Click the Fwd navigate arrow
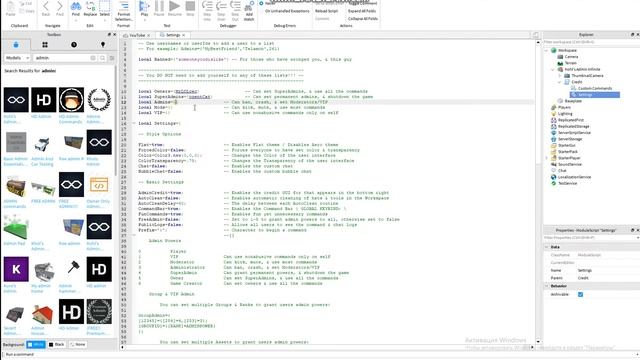The width and height of the screenshot is (640, 360). (60, 9)
